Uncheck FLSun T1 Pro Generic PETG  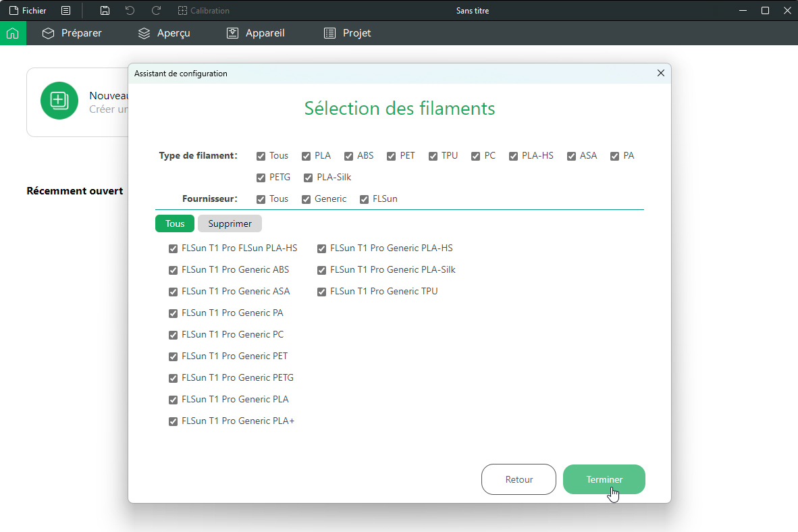173,378
